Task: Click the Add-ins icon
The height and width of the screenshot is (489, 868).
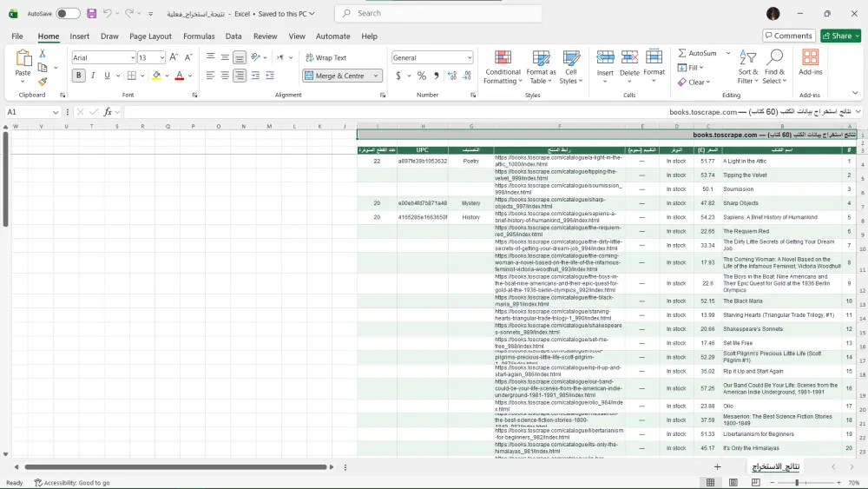Action: (811, 57)
